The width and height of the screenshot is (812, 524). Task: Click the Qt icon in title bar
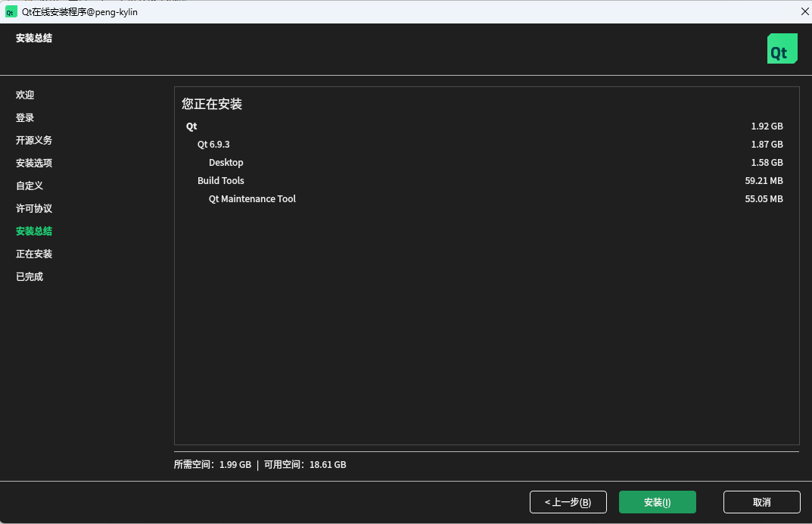pos(11,12)
